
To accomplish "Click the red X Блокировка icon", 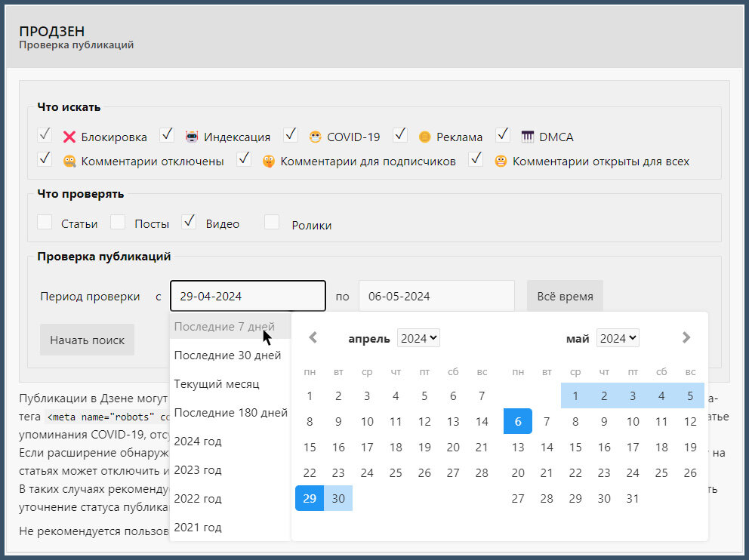I will (69, 137).
